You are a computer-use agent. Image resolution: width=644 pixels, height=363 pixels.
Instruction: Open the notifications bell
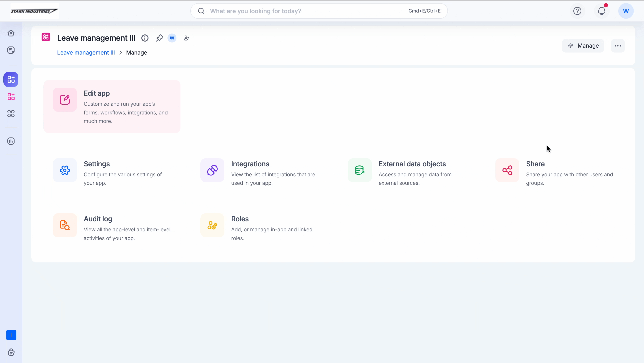(602, 11)
